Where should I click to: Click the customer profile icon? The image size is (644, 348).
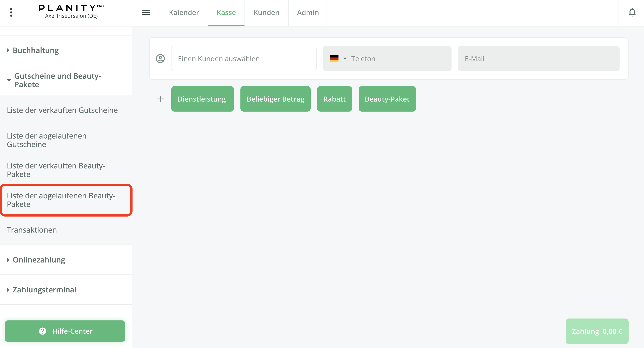160,59
